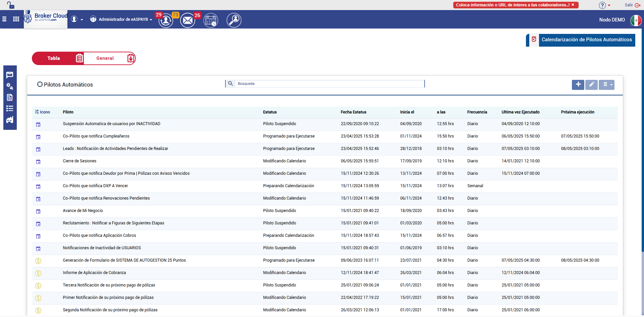Open the person search icon

234,20
